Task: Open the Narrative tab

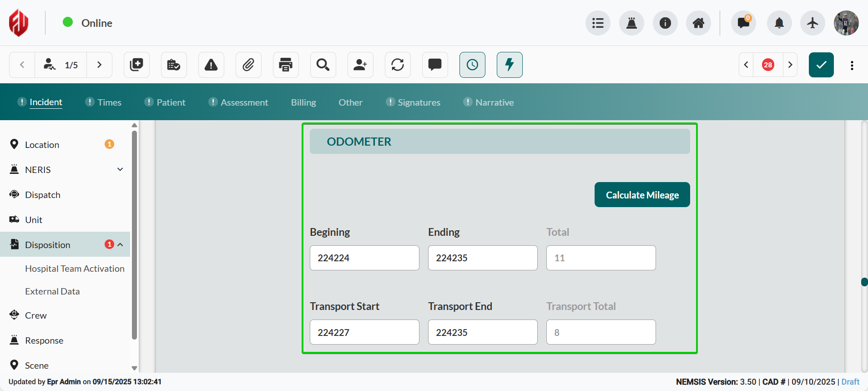Action: 495,102
